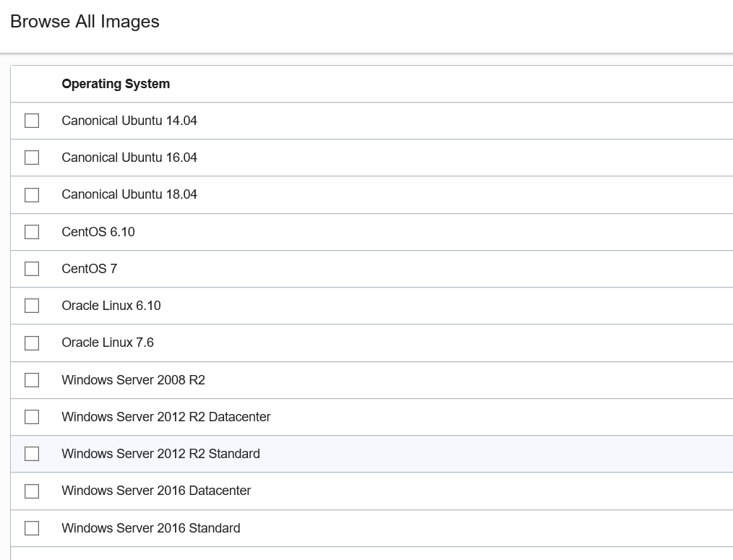The height and width of the screenshot is (560, 733).
Task: Enable the Oracle Linux 7.6 checkbox
Action: (32, 343)
